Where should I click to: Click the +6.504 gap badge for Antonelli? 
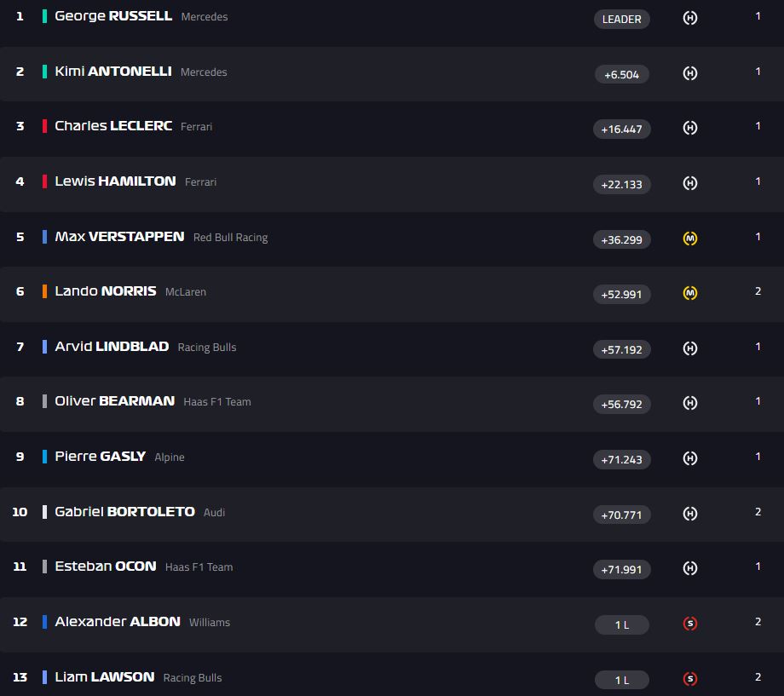click(621, 74)
